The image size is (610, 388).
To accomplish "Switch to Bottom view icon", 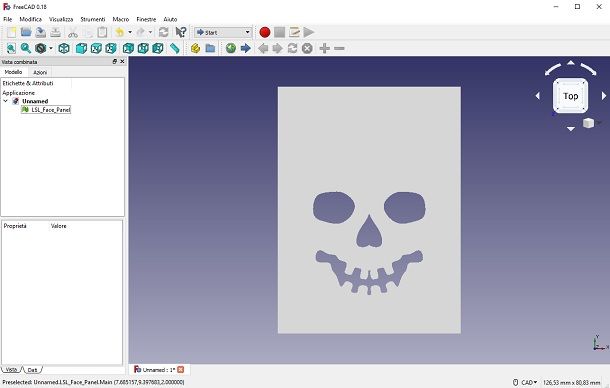I will pyautogui.click(x=143, y=48).
